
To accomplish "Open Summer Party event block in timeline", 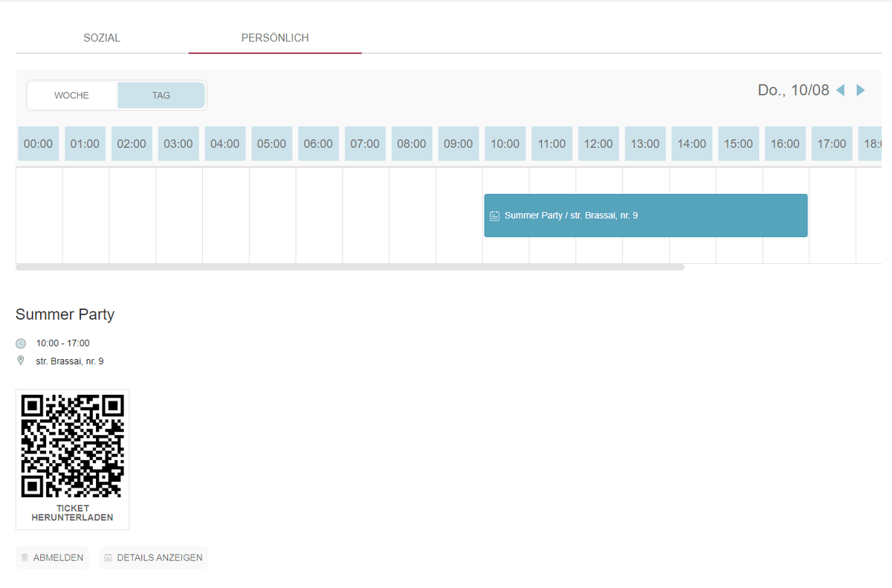I will coord(645,216).
